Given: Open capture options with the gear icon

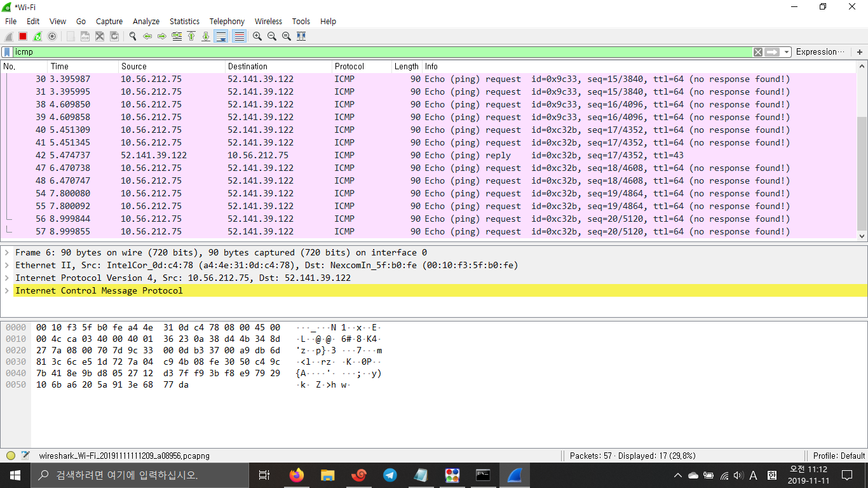Looking at the screenshot, I should [51, 36].
